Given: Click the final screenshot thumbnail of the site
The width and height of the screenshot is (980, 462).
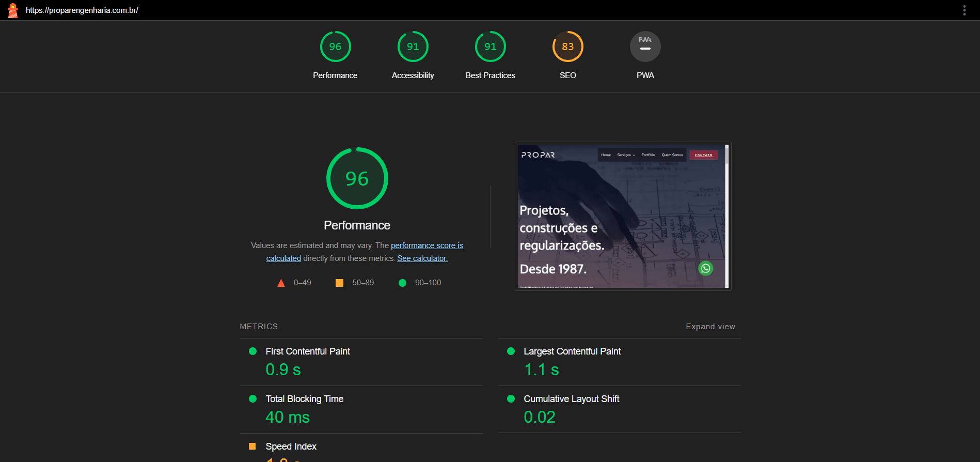Looking at the screenshot, I should tap(623, 216).
